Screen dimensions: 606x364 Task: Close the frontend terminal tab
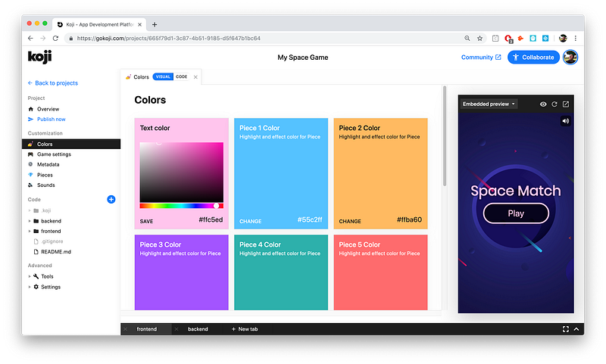point(125,329)
